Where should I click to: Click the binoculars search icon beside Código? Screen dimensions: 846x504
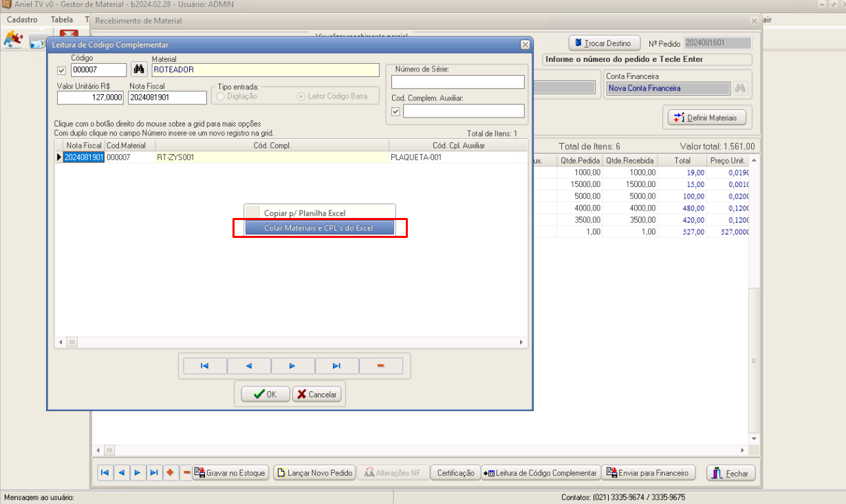click(x=139, y=69)
